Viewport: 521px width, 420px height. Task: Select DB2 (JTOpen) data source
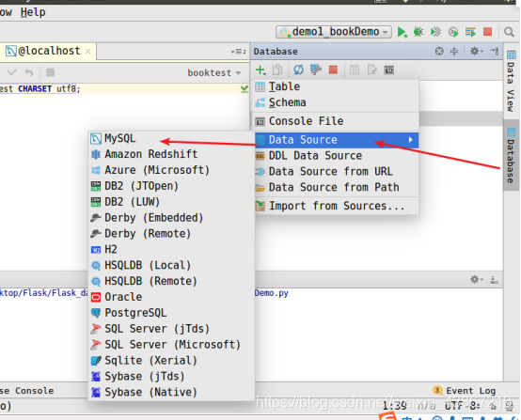(x=171, y=186)
